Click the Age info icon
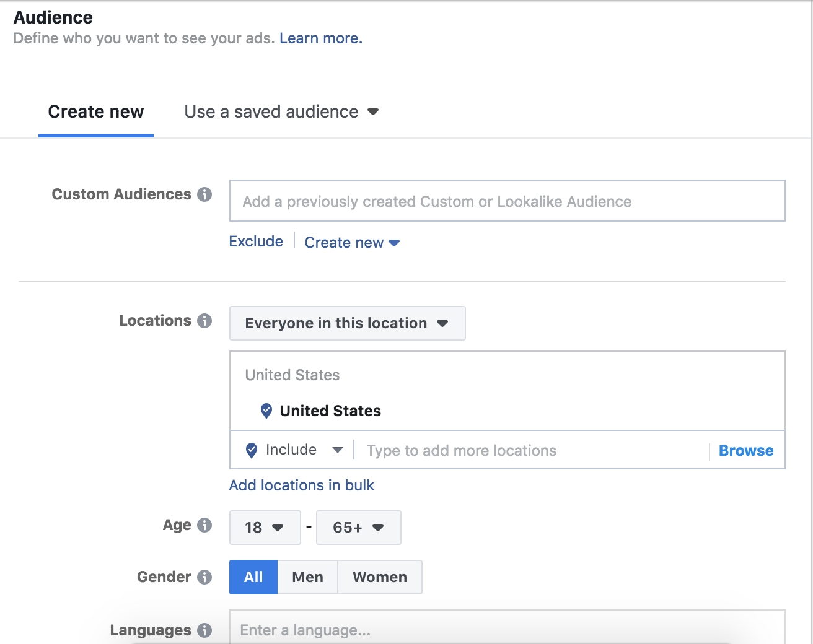This screenshot has width=813, height=644. [x=204, y=525]
